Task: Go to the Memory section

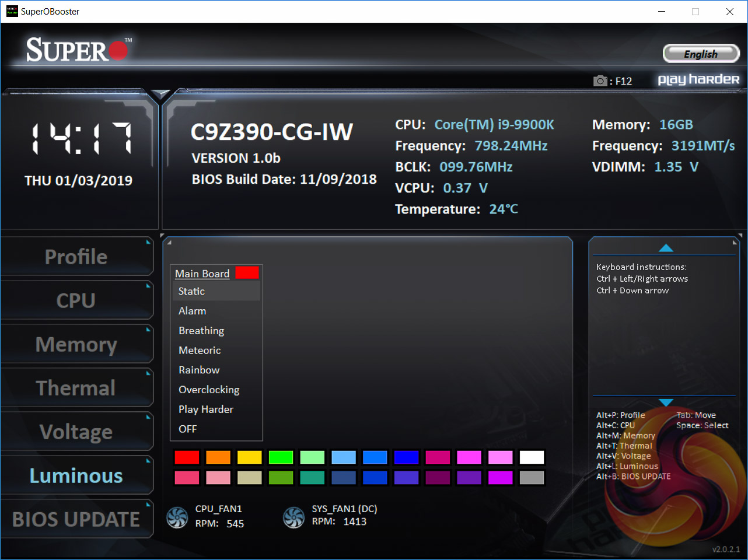Action: (76, 344)
